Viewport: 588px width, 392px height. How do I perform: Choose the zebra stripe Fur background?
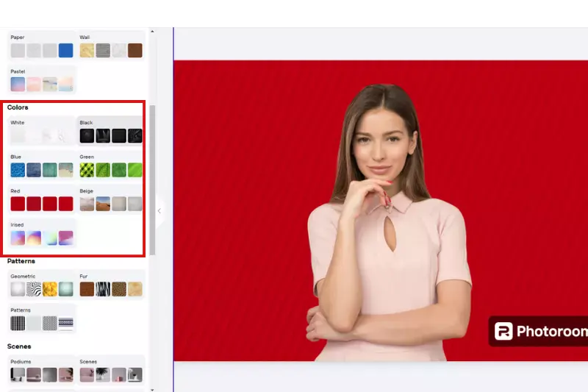pos(103,289)
